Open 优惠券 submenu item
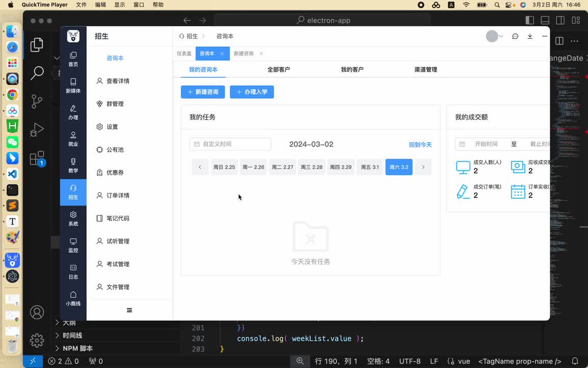 pyautogui.click(x=129, y=173)
